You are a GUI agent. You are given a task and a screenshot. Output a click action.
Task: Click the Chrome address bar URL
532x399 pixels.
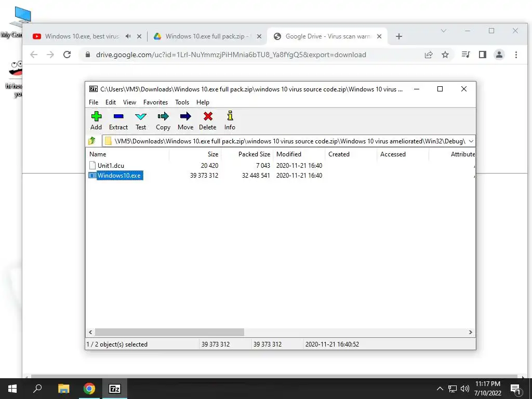click(x=231, y=55)
